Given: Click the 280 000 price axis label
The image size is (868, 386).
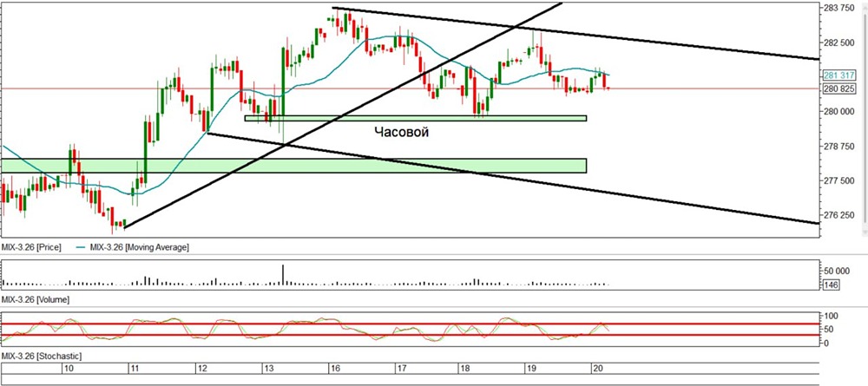Looking at the screenshot, I should tap(839, 112).
